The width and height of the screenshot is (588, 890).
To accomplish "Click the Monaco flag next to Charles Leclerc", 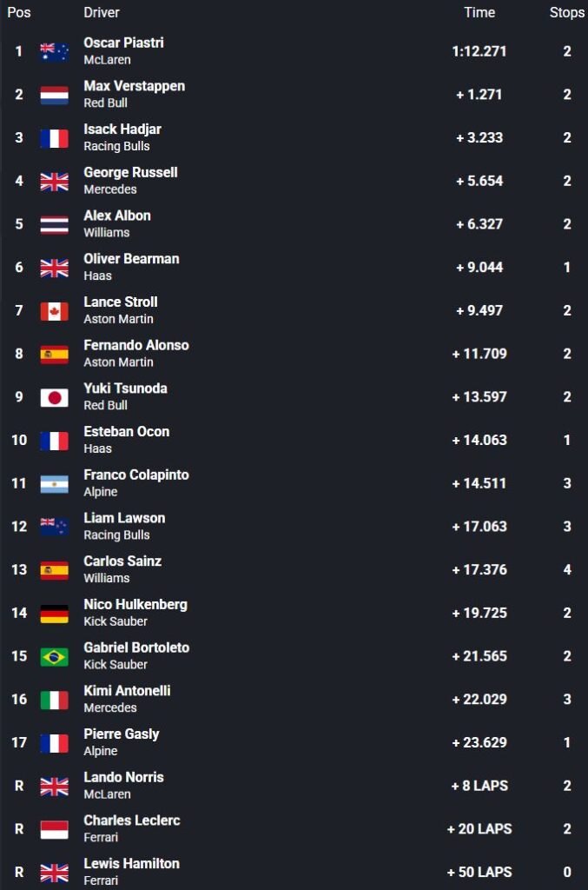I will [55, 828].
